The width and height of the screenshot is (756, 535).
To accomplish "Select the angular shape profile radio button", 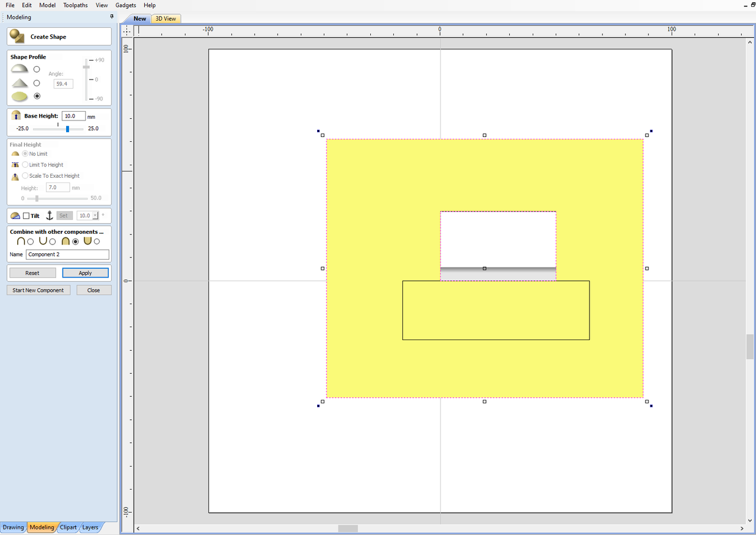I will tap(37, 83).
